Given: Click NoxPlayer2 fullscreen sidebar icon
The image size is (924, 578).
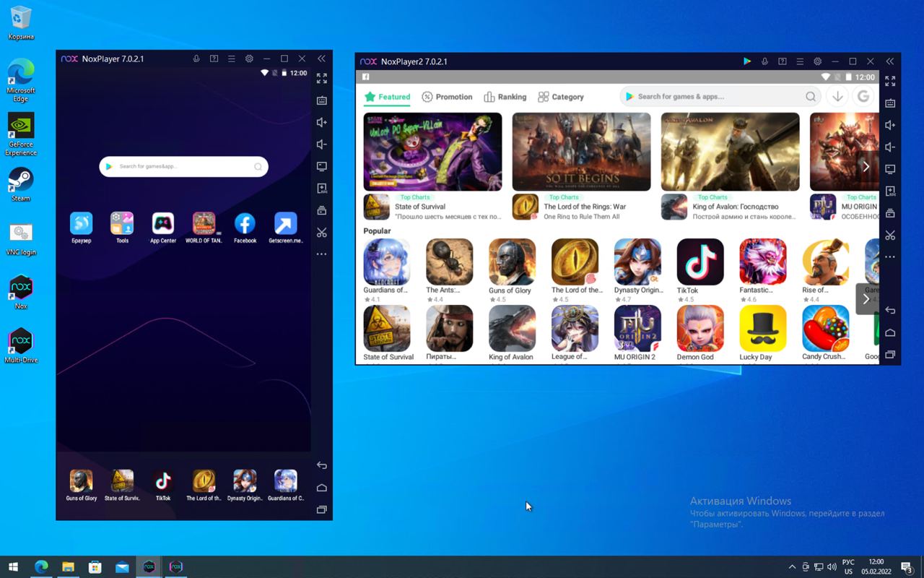Looking at the screenshot, I should click(890, 81).
